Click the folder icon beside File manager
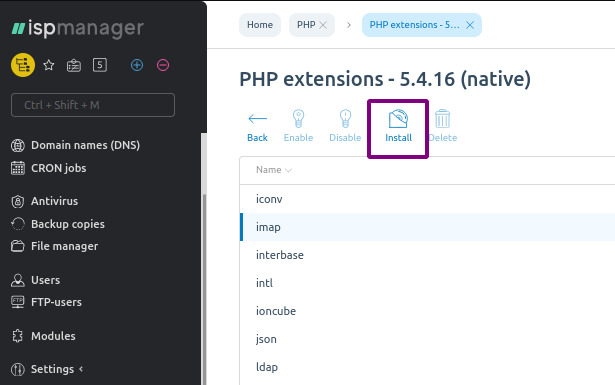615x385 pixels. tap(18, 246)
